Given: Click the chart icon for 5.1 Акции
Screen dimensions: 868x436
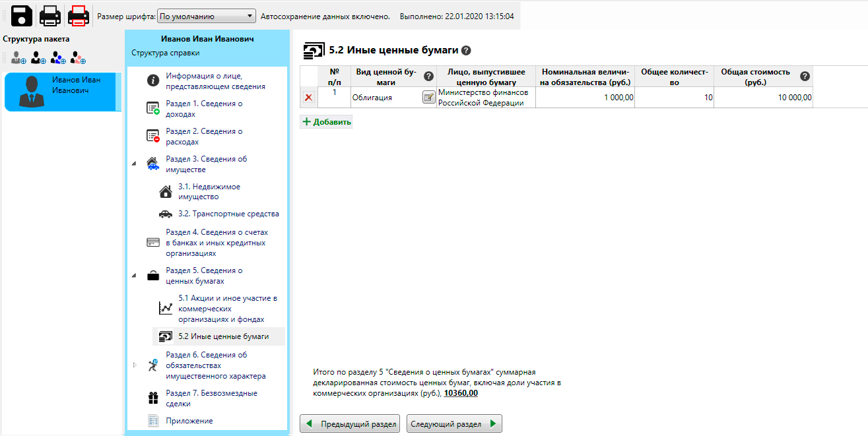Looking at the screenshot, I should (166, 308).
